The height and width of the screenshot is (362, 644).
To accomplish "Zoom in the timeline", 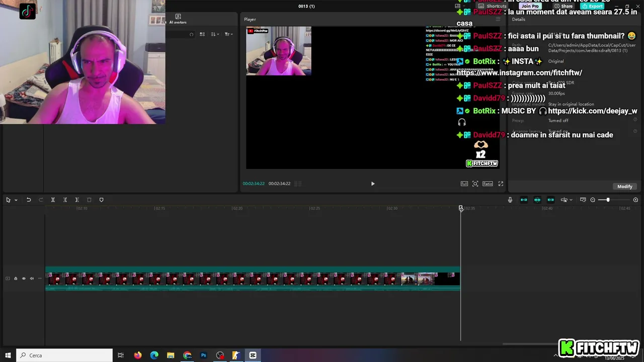I will pyautogui.click(x=635, y=200).
